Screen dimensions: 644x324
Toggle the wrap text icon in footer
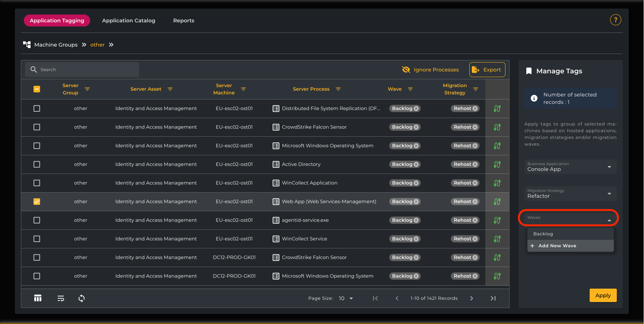(61, 298)
